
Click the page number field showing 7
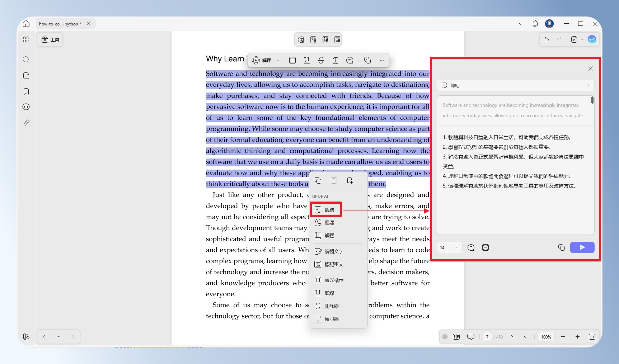point(487,337)
